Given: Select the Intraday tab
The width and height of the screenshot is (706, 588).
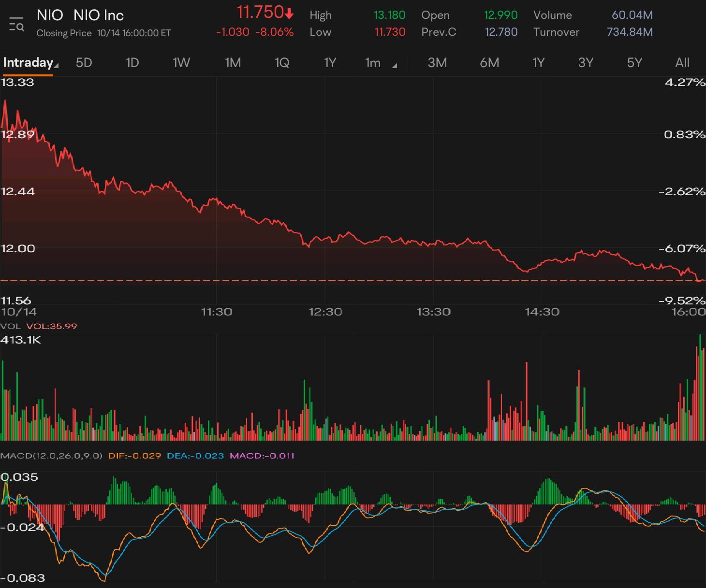Looking at the screenshot, I should 28,62.
